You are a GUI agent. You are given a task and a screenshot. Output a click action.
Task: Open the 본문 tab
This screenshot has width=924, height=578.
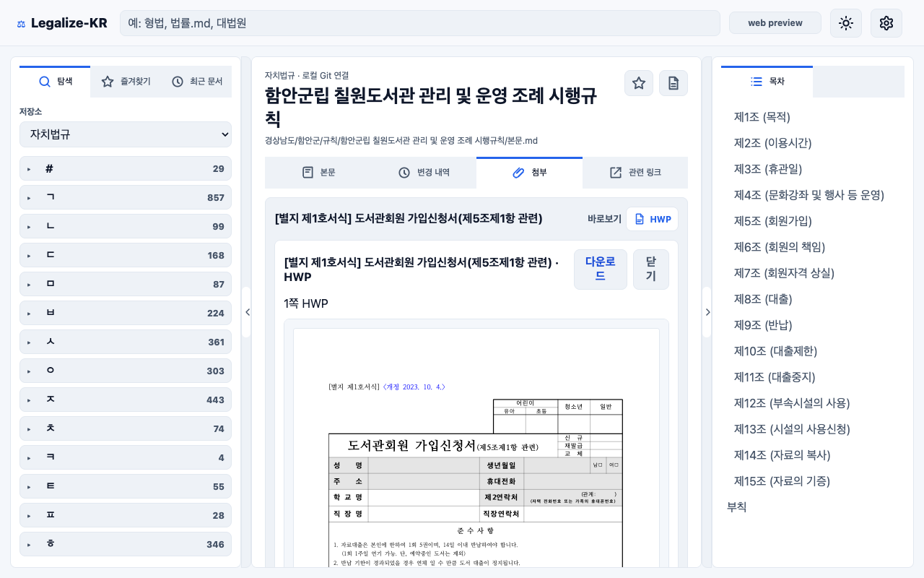pos(318,173)
